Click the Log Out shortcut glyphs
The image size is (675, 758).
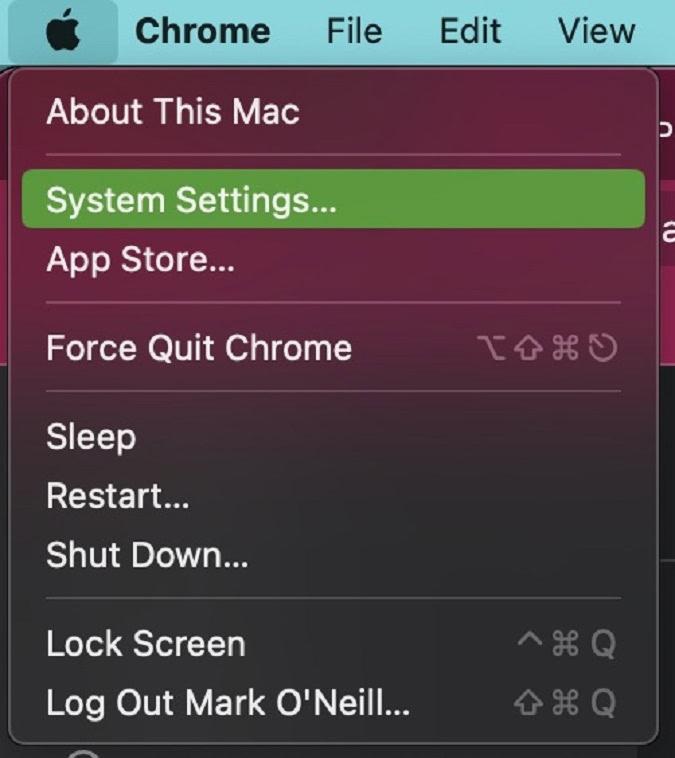[566, 703]
